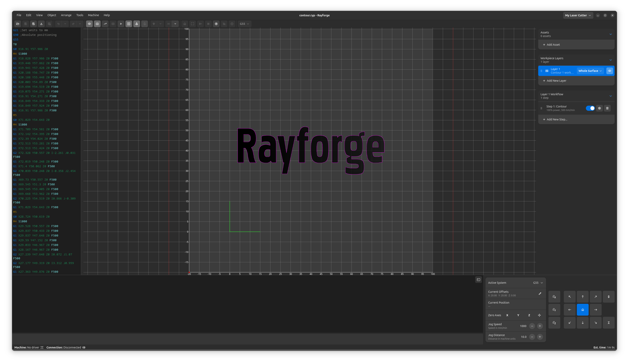Hide Layer 1 with its visibility eye
The width and height of the screenshot is (629, 364).
[610, 71]
